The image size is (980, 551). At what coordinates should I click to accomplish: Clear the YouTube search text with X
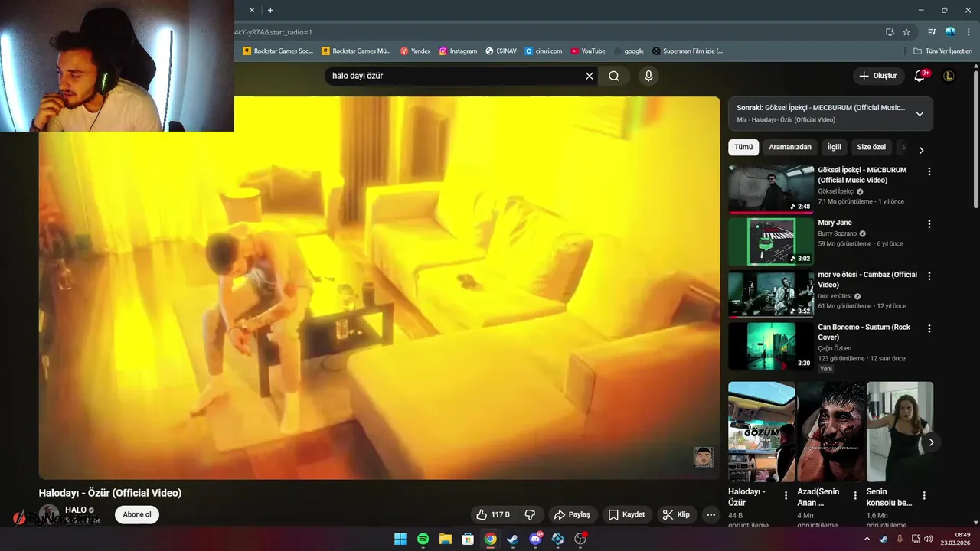pyautogui.click(x=590, y=76)
